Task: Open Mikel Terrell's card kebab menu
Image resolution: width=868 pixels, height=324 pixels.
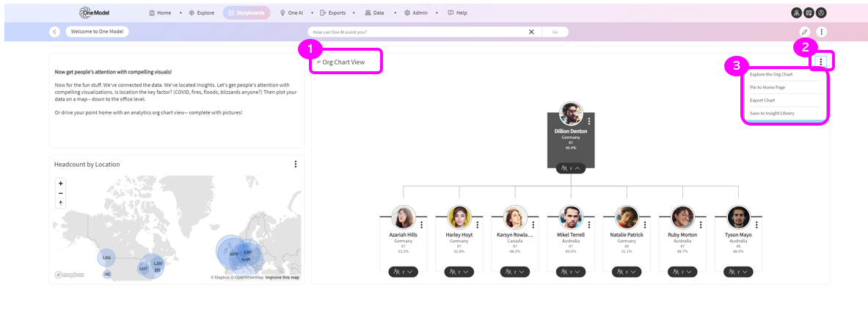Action: tap(590, 225)
